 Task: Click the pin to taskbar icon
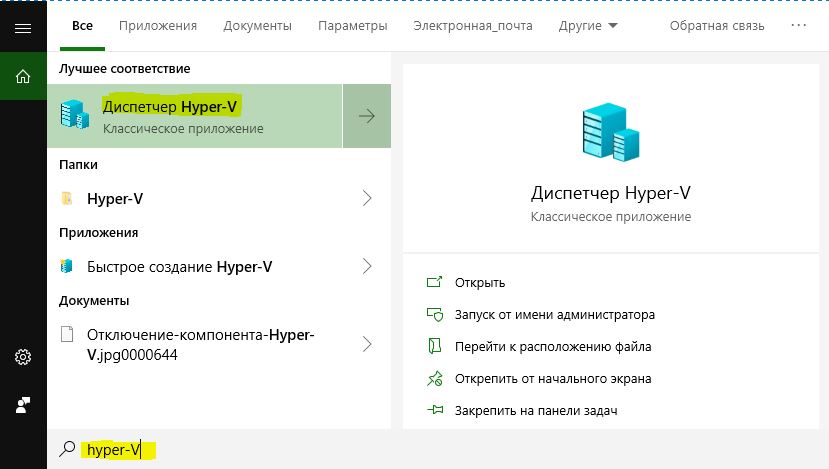(x=435, y=410)
